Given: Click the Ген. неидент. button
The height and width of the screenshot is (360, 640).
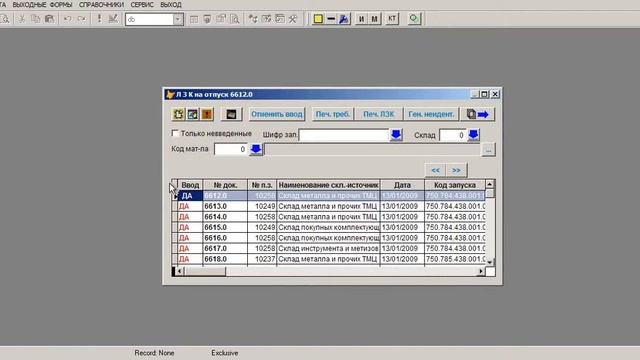Looking at the screenshot, I should click(431, 114).
